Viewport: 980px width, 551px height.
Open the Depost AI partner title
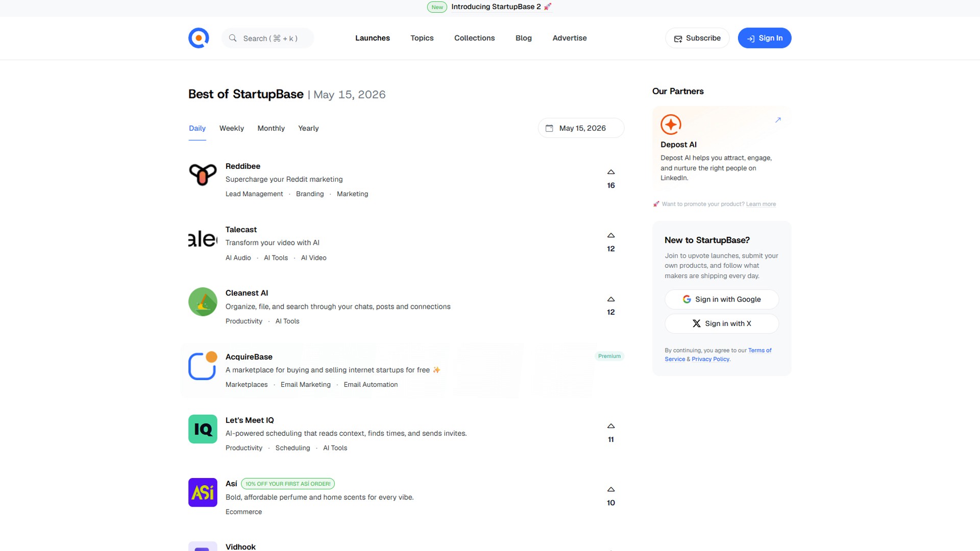[x=678, y=144]
